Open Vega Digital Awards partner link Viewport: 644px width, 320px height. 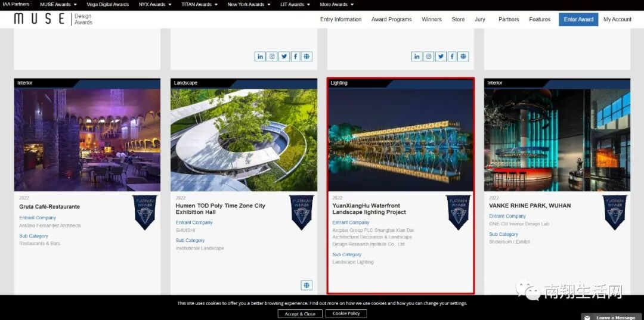pyautogui.click(x=107, y=5)
